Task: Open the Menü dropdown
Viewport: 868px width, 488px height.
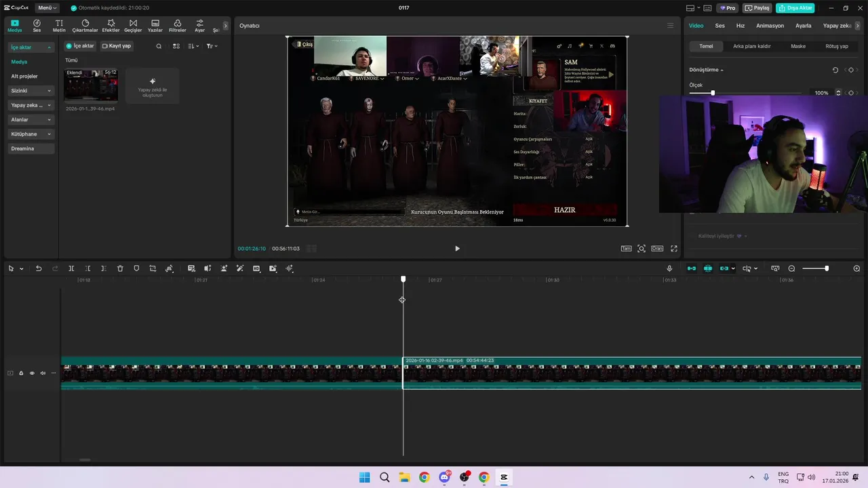Action: (46, 8)
